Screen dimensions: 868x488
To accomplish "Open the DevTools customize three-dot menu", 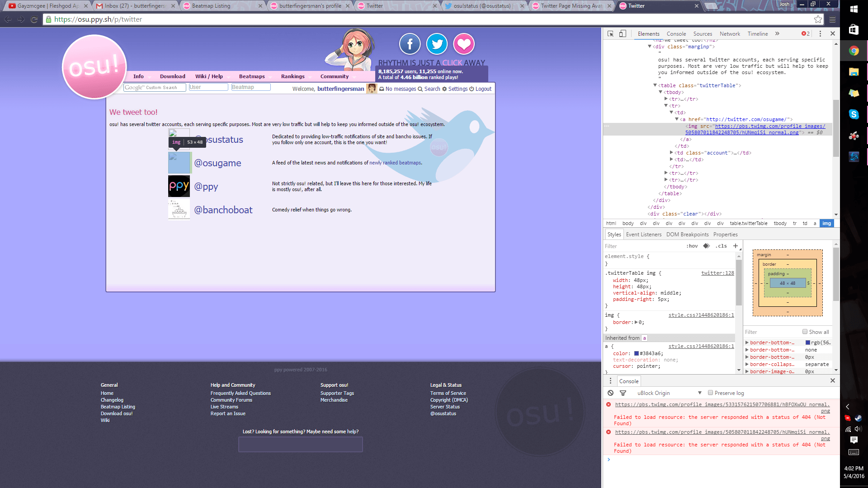I will (x=820, y=33).
